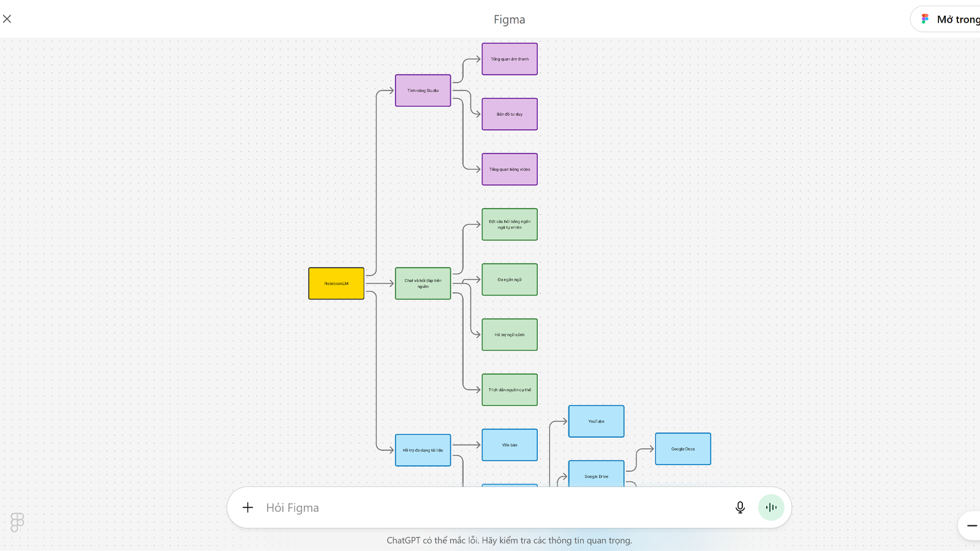Click the "Tổng quan âm thanh" node
Screen dimensions: 980x551
510,59
